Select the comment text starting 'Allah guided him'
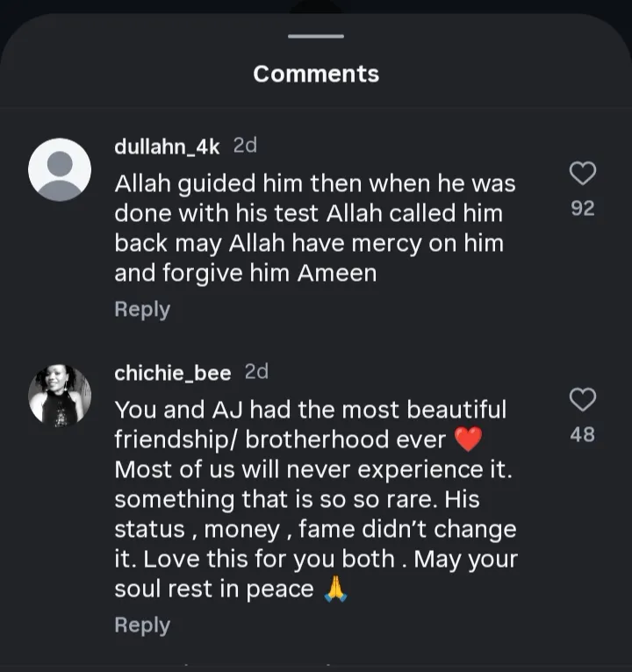Screen dimensions: 632x672 pos(314,228)
